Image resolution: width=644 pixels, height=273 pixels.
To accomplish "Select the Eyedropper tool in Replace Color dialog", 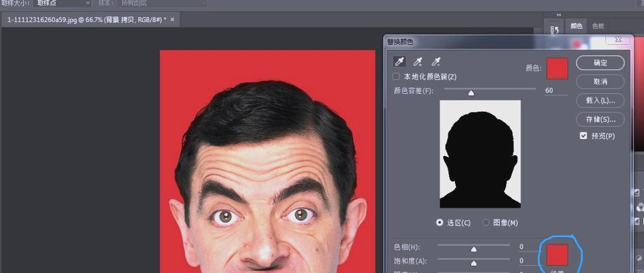I will 399,62.
